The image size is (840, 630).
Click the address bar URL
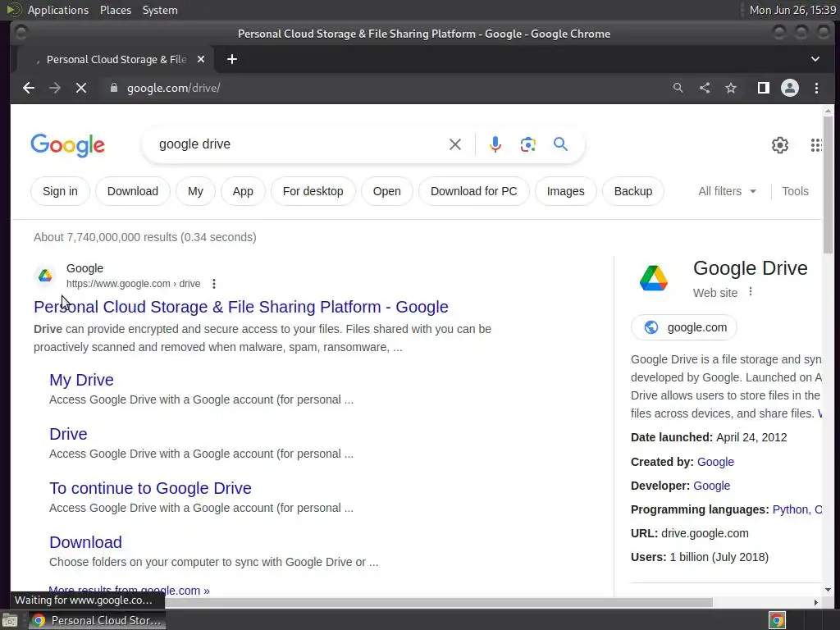[x=174, y=88]
